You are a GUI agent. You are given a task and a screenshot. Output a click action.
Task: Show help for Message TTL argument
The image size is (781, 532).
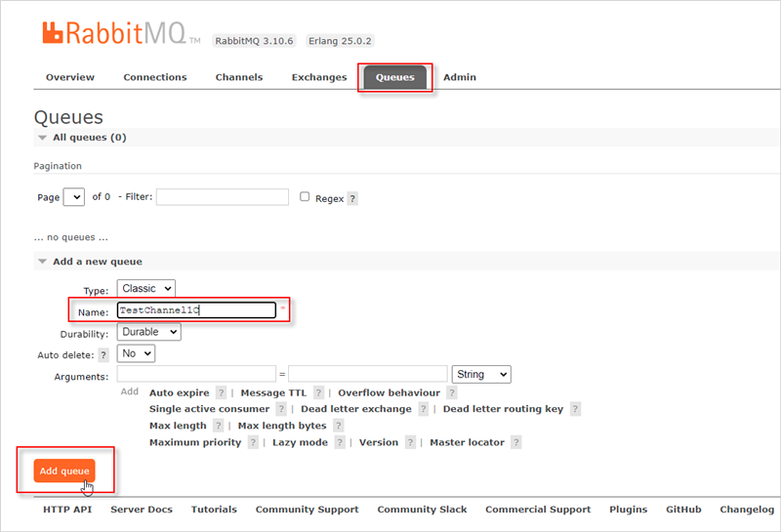[319, 393]
